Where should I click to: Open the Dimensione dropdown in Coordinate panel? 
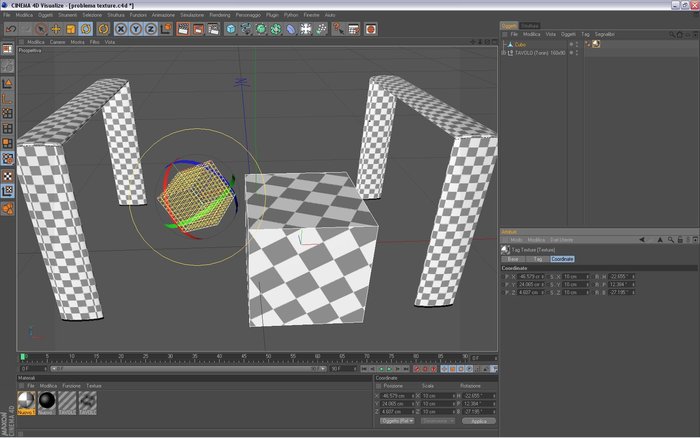pos(438,421)
